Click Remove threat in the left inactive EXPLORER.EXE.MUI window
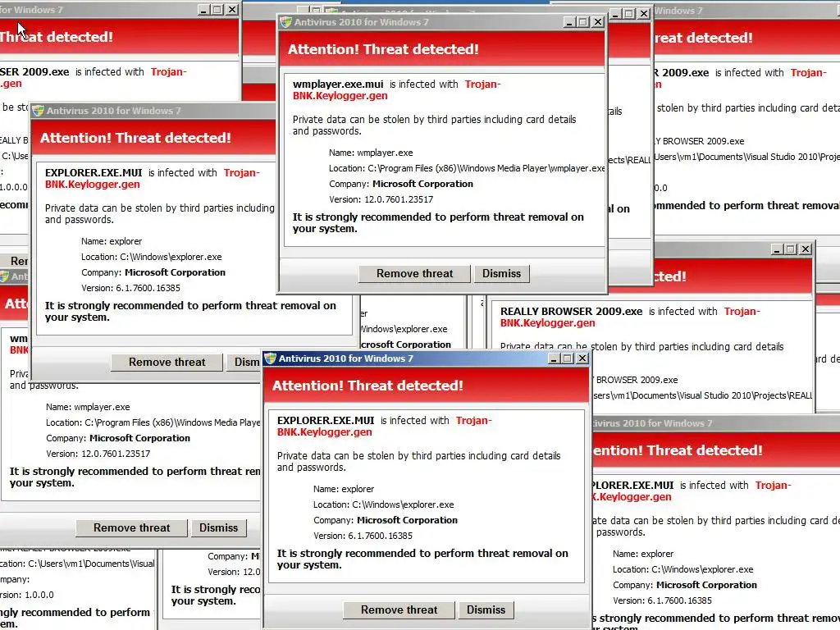Screen dimensions: 840x630 pyautogui.click(x=167, y=362)
